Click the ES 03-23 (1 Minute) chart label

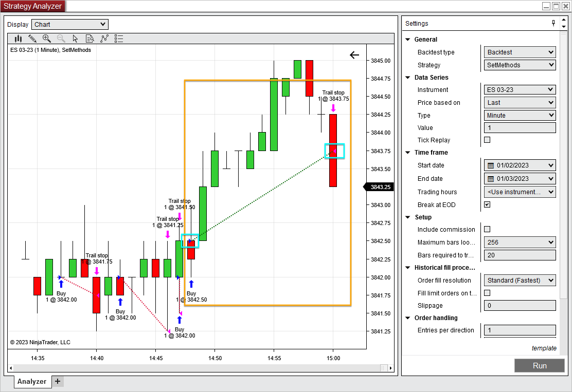[50, 50]
